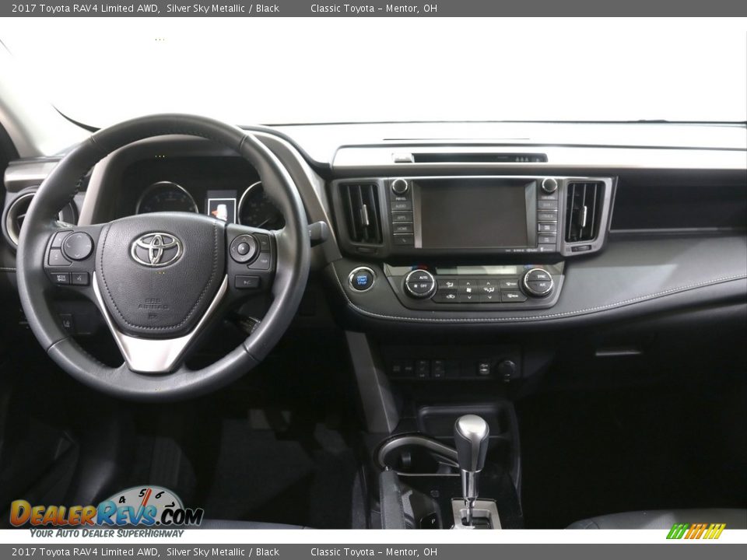The height and width of the screenshot is (560, 747).
Task: Toggle AUTO climate mode on the left knob
Action: coord(423,277)
